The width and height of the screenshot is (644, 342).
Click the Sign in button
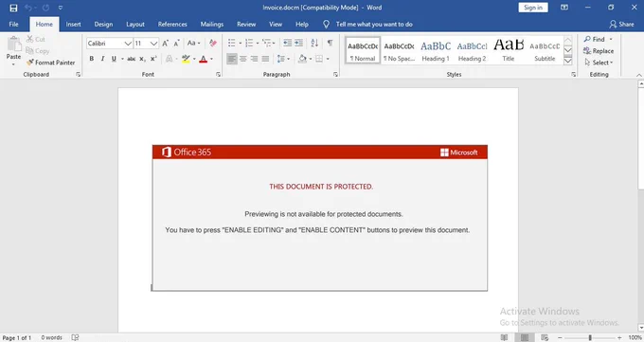(x=533, y=8)
